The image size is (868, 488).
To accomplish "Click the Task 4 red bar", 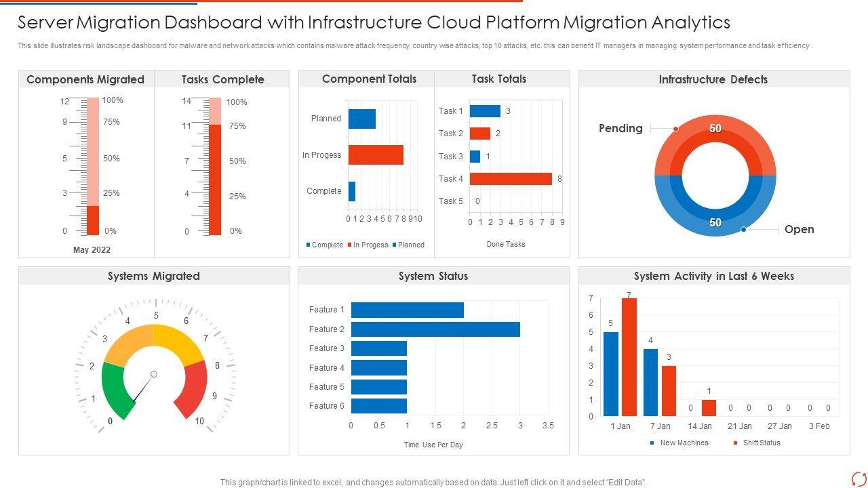I will [x=511, y=179].
